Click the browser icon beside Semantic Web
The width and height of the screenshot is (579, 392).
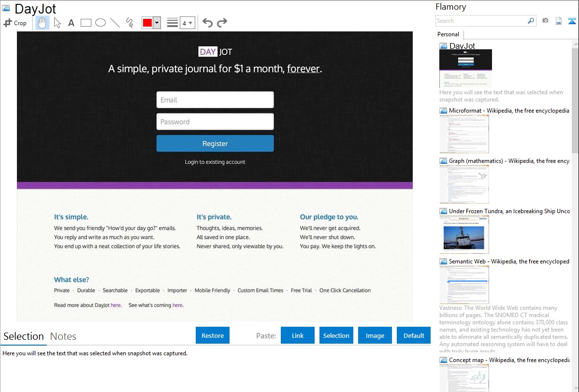click(x=444, y=261)
